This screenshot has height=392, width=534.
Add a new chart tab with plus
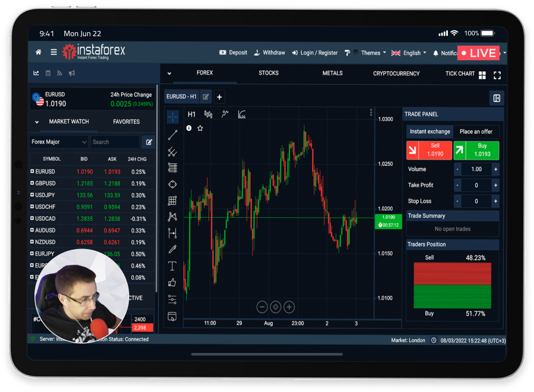click(x=219, y=97)
